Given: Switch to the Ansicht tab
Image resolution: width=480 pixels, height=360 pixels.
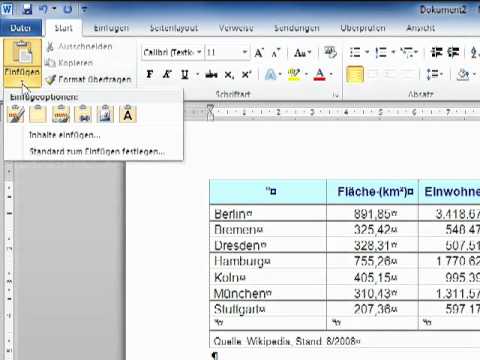Looking at the screenshot, I should click(x=421, y=28).
